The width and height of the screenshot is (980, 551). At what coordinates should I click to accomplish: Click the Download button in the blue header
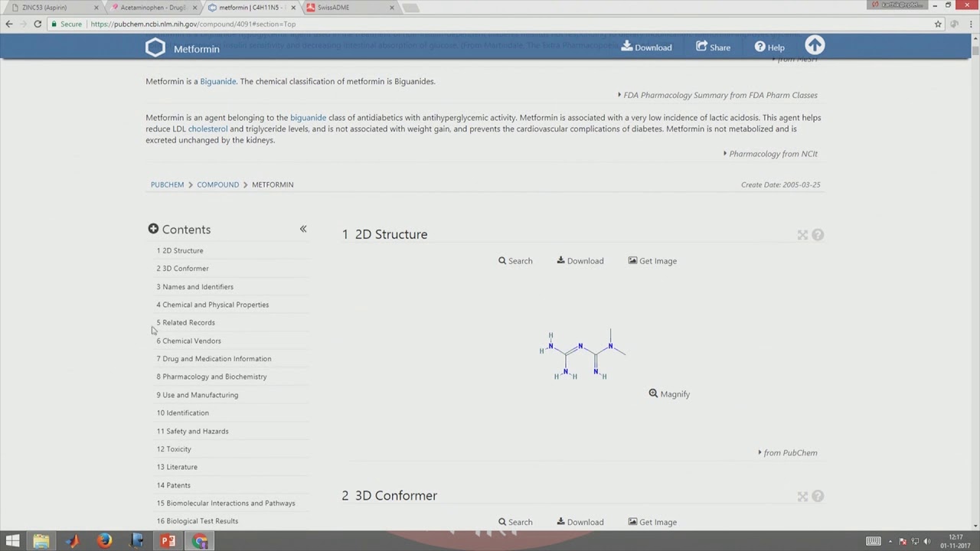(646, 47)
